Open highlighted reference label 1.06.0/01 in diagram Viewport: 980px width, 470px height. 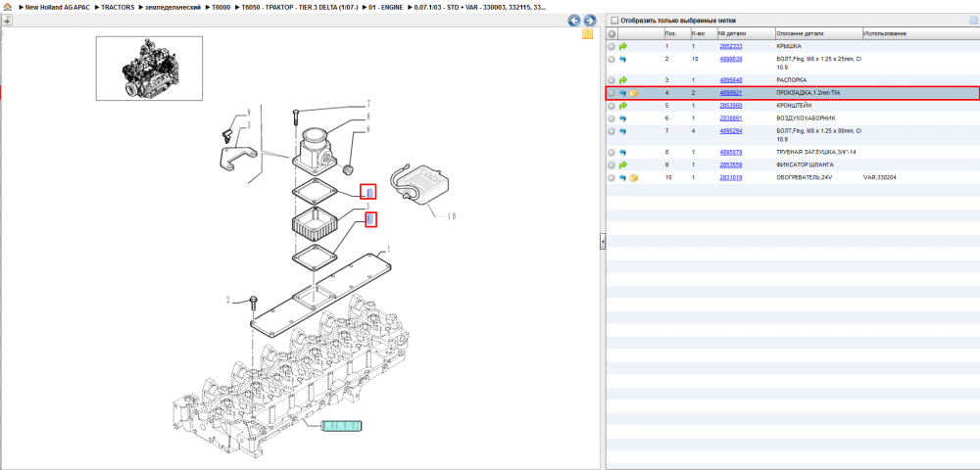(341, 426)
